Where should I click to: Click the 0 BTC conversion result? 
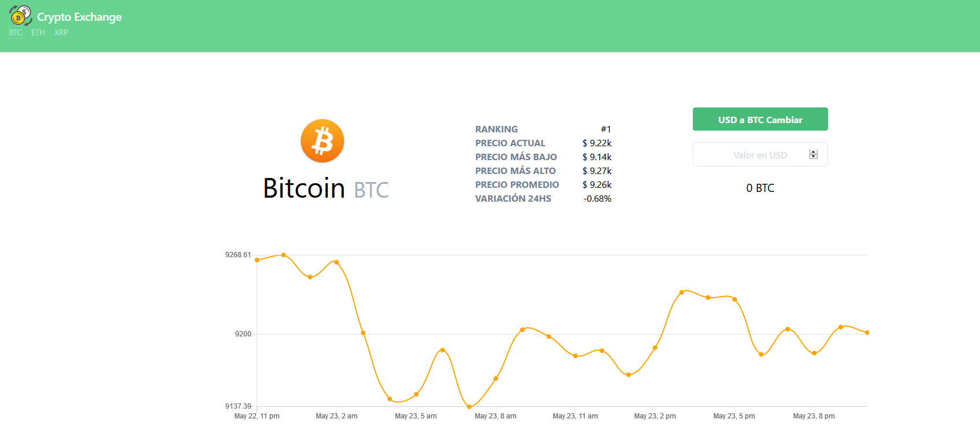click(760, 188)
